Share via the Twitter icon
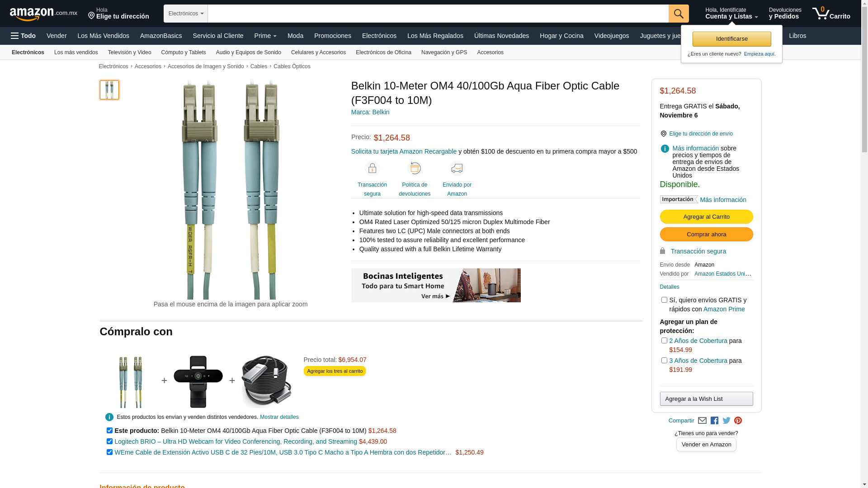The image size is (868, 488). [726, 421]
